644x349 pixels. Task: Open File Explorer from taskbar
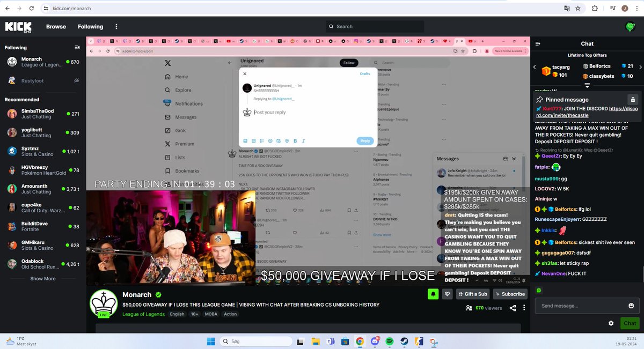(x=316, y=341)
